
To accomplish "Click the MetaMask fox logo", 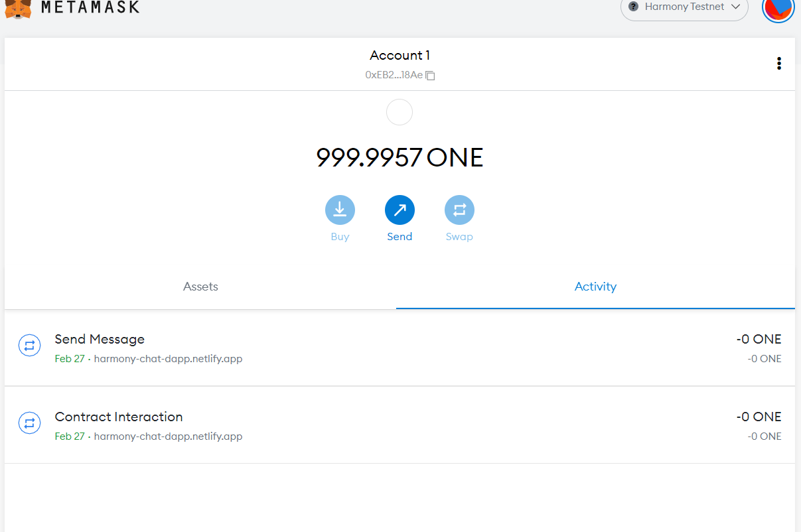I will tap(18, 8).
